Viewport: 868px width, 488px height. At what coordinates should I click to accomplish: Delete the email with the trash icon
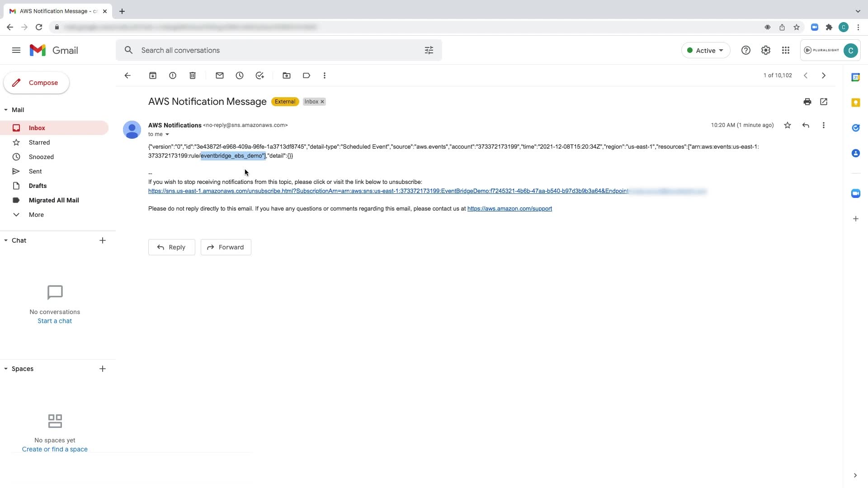pos(193,75)
